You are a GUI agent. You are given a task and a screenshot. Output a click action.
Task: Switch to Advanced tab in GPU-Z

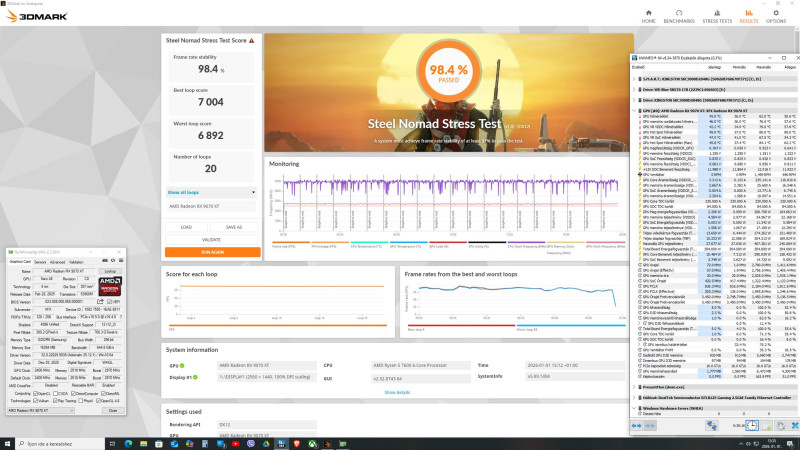tap(57, 262)
